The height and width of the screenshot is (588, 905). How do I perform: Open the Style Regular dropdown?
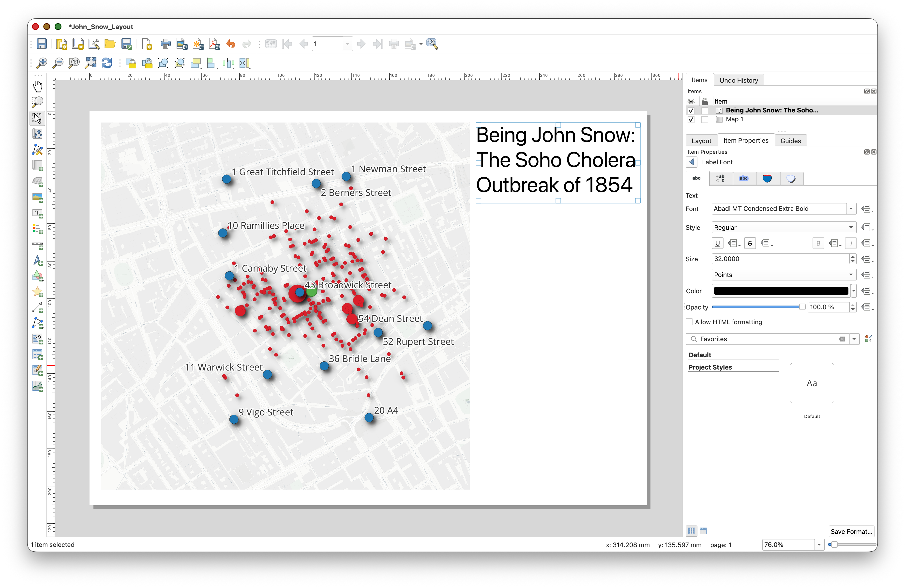pyautogui.click(x=783, y=227)
